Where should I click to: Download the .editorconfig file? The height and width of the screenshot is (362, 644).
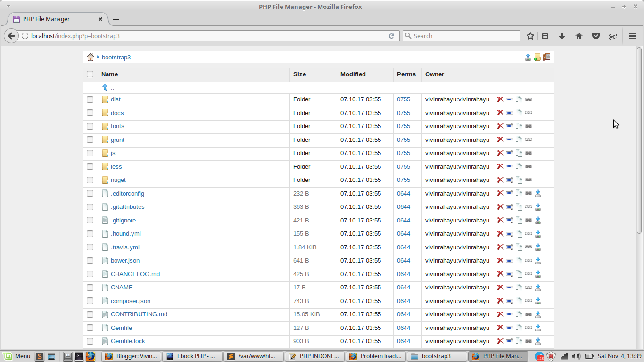coord(538,193)
